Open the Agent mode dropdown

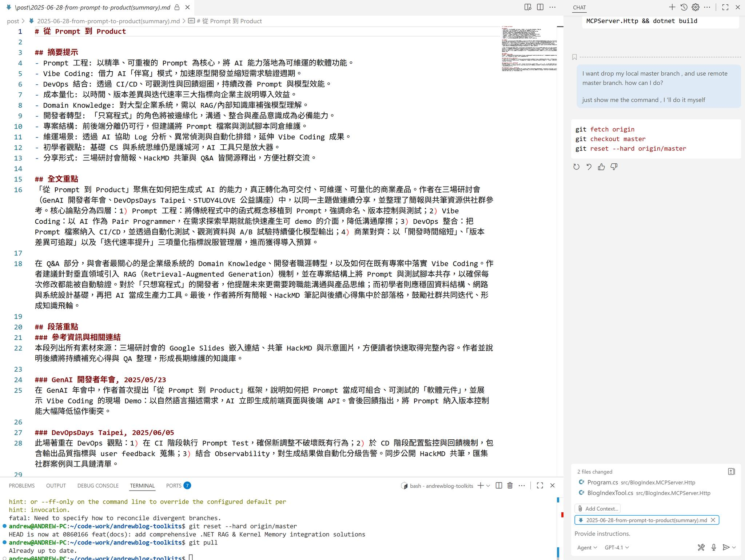tap(587, 547)
